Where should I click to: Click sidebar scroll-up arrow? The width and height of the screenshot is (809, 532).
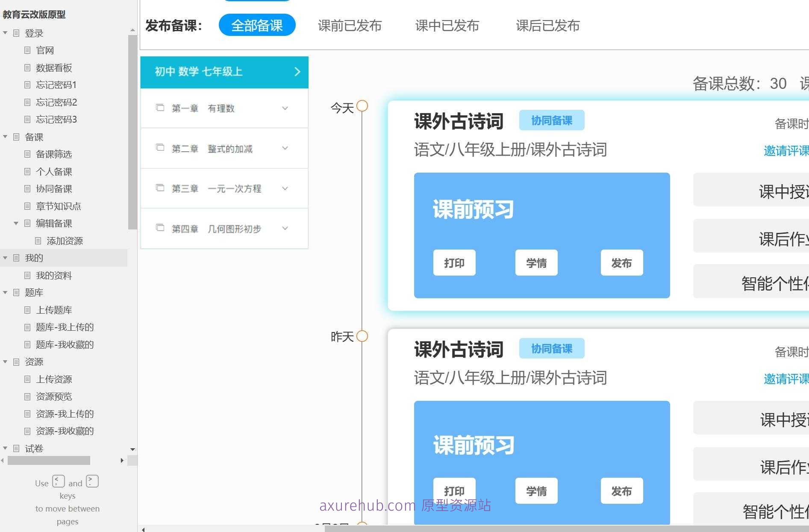coord(132,30)
